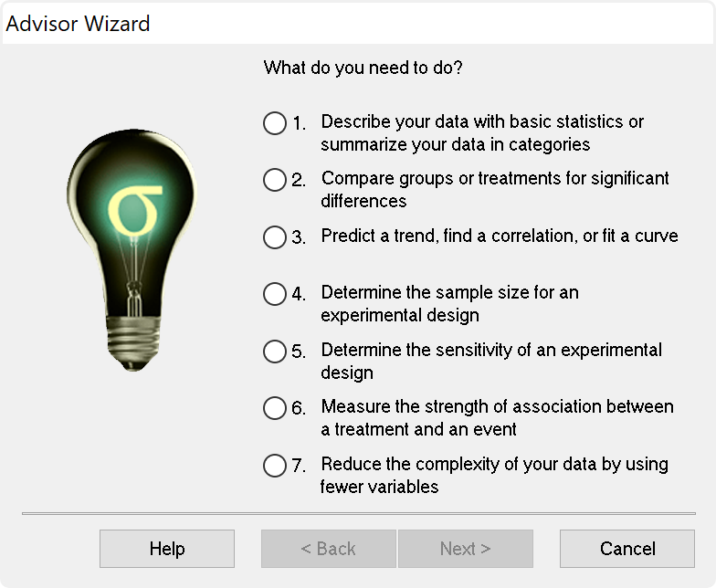Pick radio button number 4

pyautogui.click(x=274, y=294)
